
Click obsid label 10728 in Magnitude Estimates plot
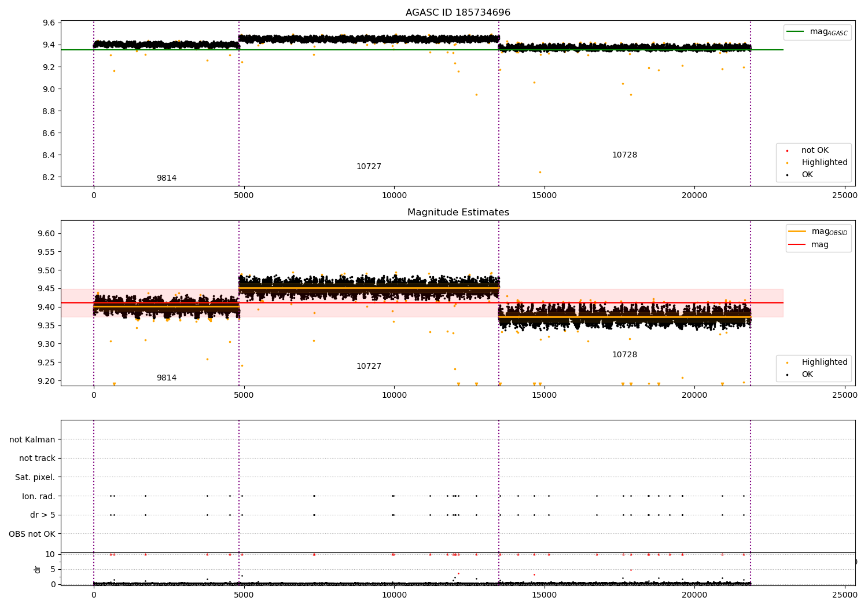click(x=624, y=355)
